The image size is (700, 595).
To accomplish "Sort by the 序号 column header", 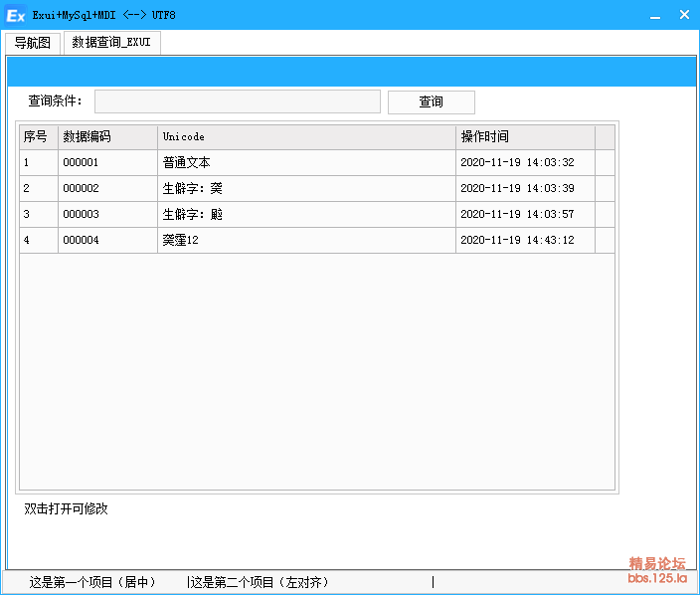I will [38, 136].
